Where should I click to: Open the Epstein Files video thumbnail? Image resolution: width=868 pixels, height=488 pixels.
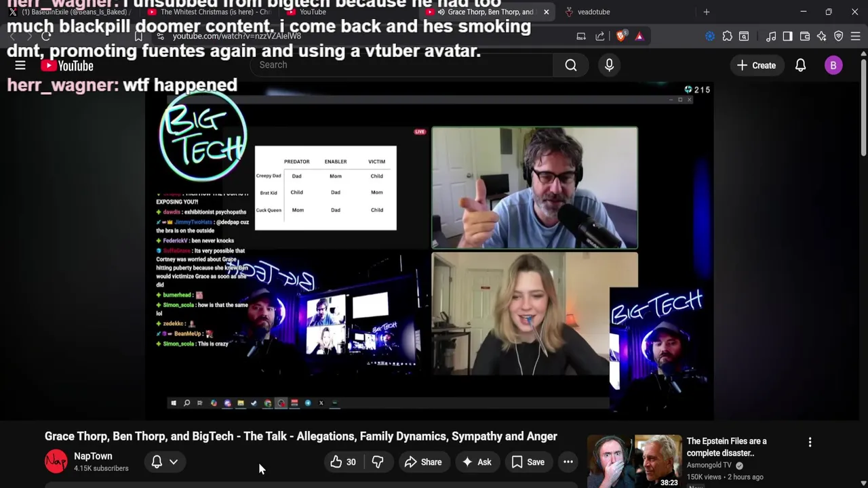pyautogui.click(x=634, y=462)
